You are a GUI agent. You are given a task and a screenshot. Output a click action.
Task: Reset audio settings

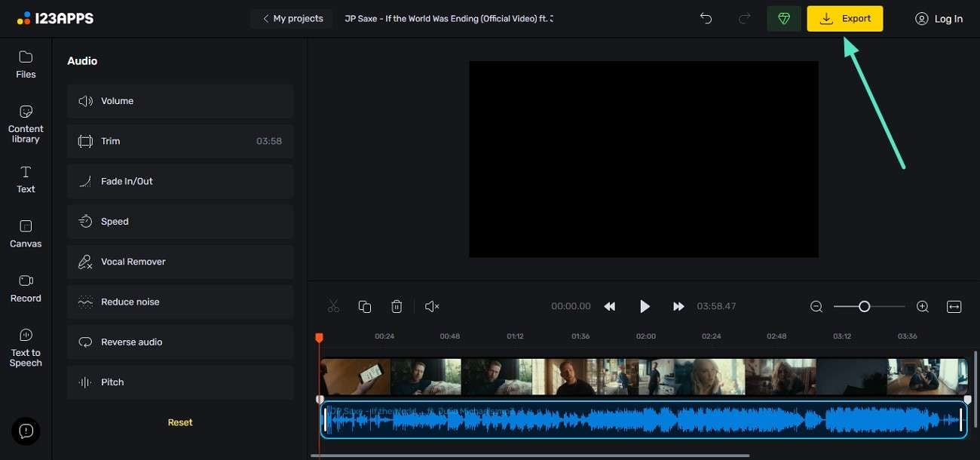(x=180, y=422)
